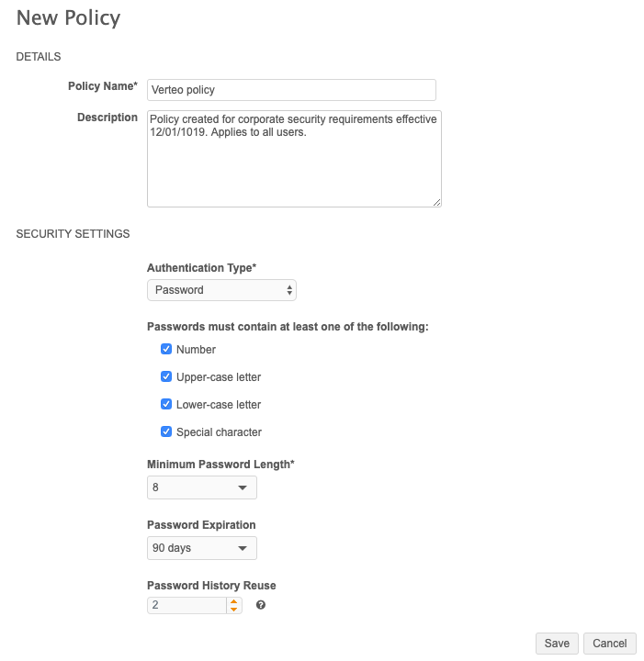Focus the Policy Name text field
The image size is (644, 661).
[x=291, y=90]
